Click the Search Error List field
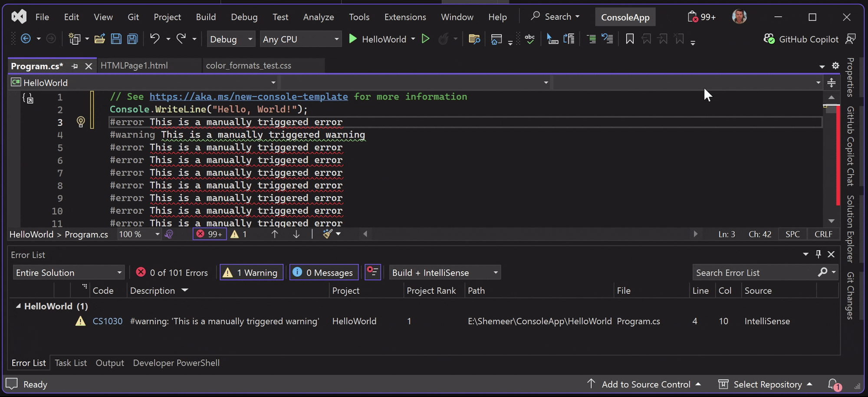 click(755, 272)
